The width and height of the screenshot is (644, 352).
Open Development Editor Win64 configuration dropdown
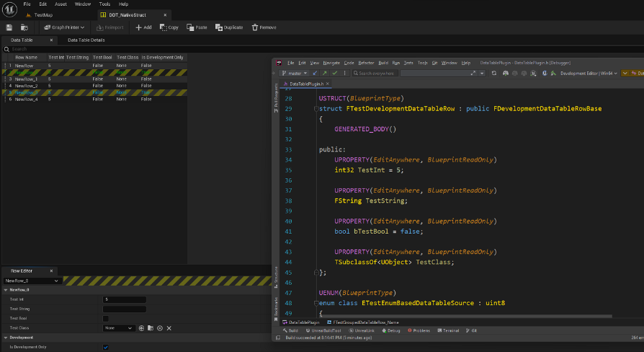click(589, 73)
